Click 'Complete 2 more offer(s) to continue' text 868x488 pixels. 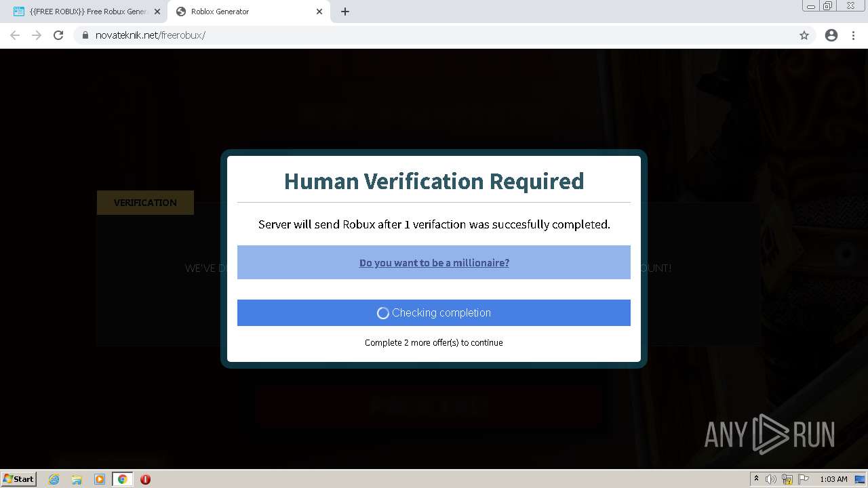(434, 342)
